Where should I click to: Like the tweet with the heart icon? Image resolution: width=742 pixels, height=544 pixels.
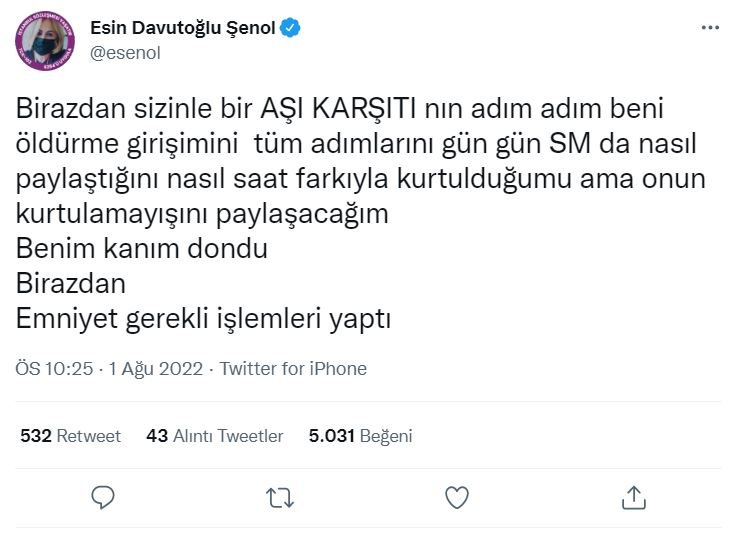[x=456, y=497]
